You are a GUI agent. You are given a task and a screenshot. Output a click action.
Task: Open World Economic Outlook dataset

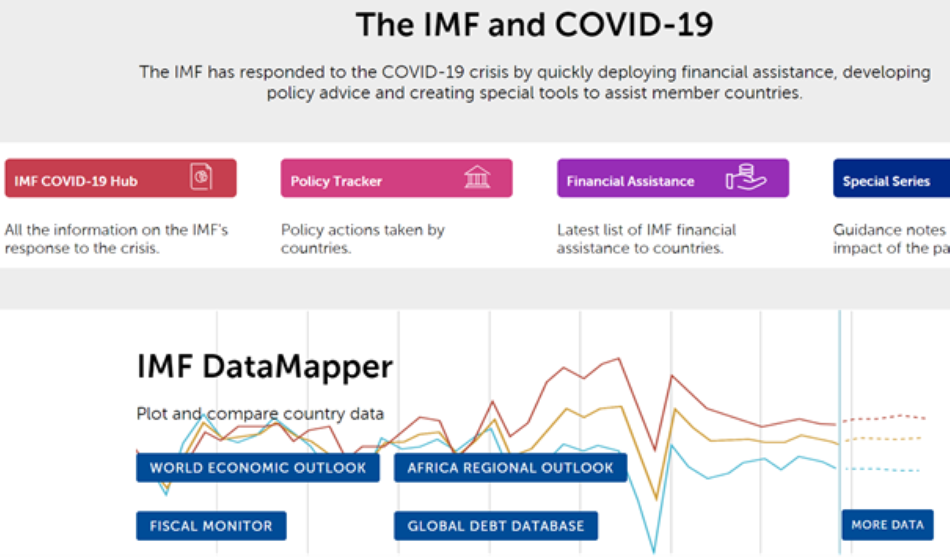(x=258, y=468)
